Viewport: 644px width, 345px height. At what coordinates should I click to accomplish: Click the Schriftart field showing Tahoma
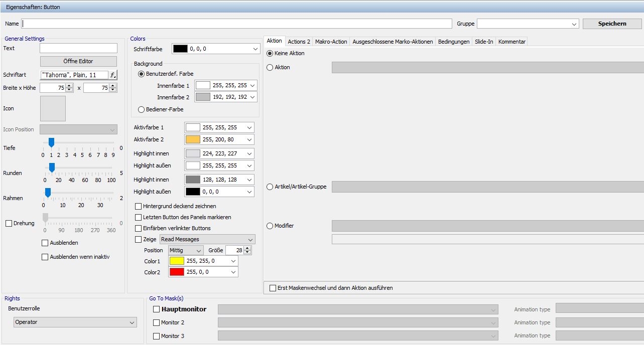click(74, 75)
